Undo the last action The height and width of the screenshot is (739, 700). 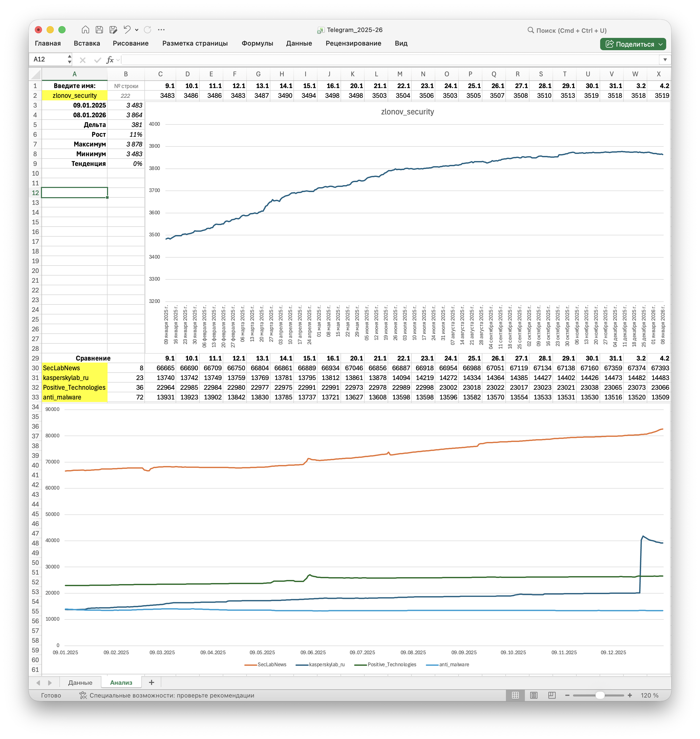[127, 29]
